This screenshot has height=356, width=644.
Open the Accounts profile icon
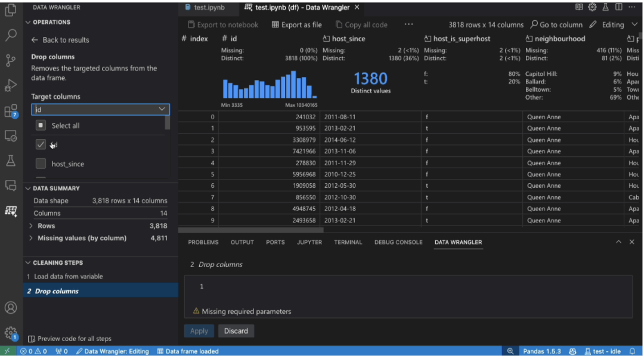point(11,308)
